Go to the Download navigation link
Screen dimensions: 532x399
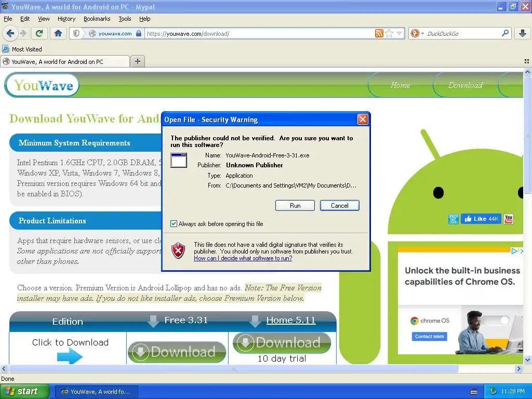click(465, 85)
